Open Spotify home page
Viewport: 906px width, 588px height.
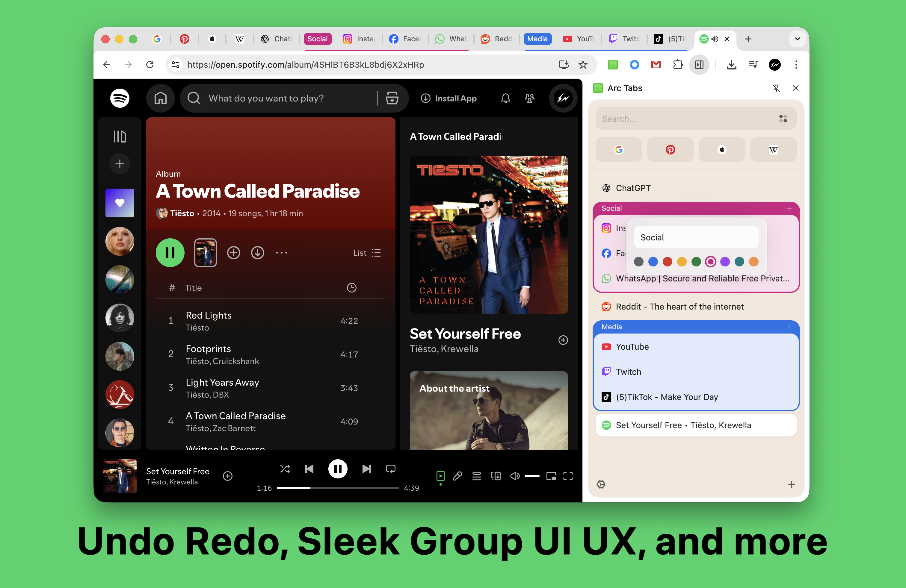click(160, 98)
